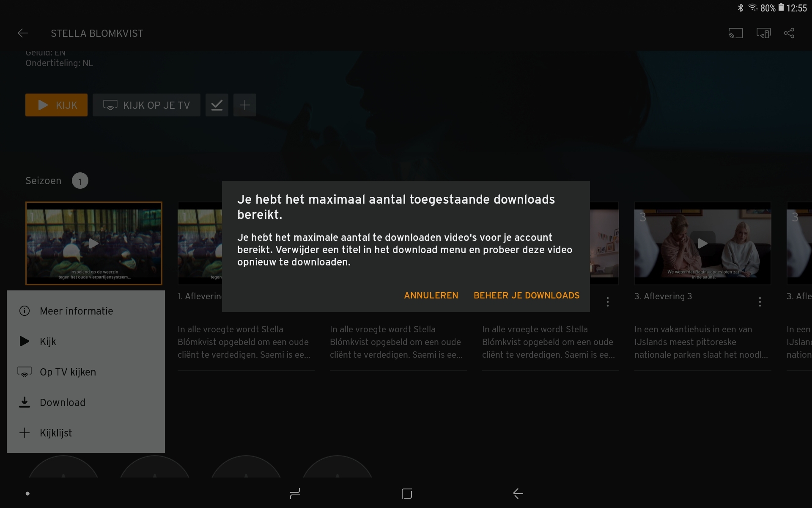Tap the back arrow next to Stella Blomkvist
The width and height of the screenshot is (812, 508).
[x=23, y=33]
